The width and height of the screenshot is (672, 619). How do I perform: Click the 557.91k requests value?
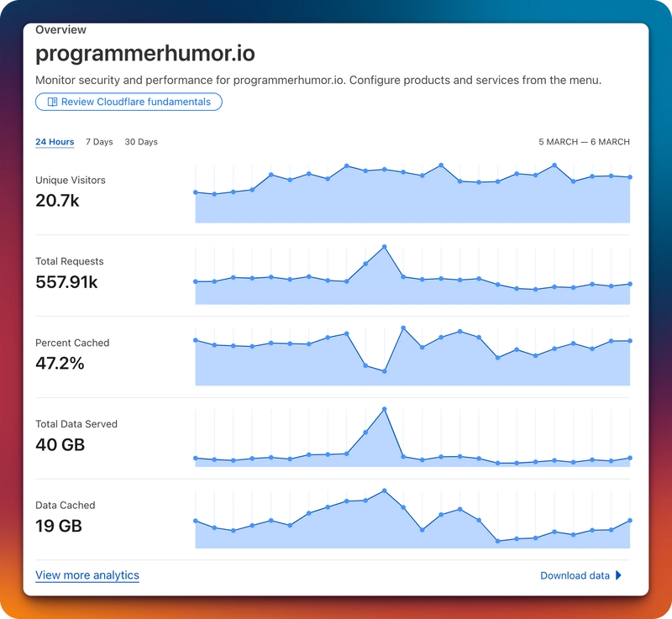[x=66, y=282]
